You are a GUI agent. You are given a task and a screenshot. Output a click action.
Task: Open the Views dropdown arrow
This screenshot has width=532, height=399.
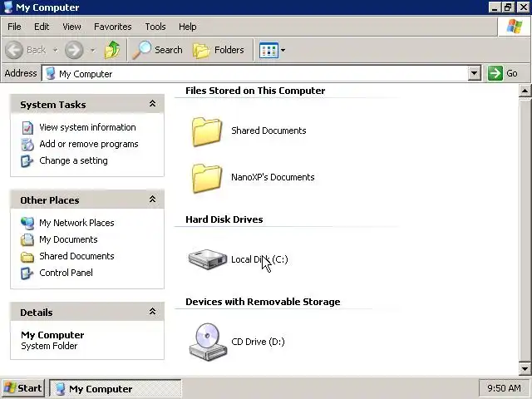coord(283,51)
